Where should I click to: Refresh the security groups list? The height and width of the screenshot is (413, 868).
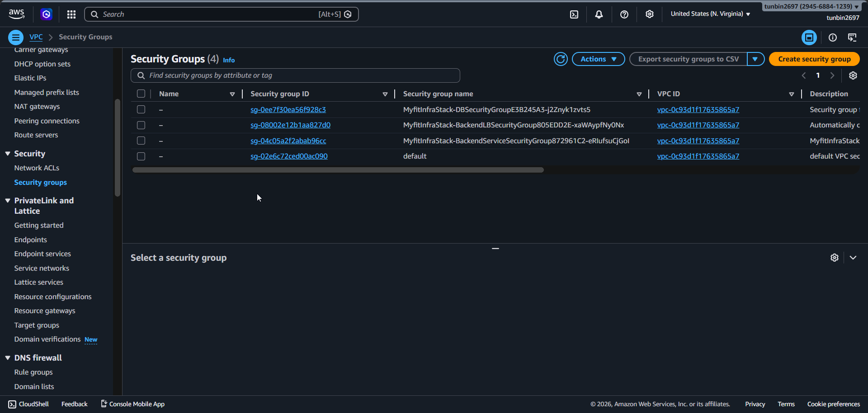561,59
